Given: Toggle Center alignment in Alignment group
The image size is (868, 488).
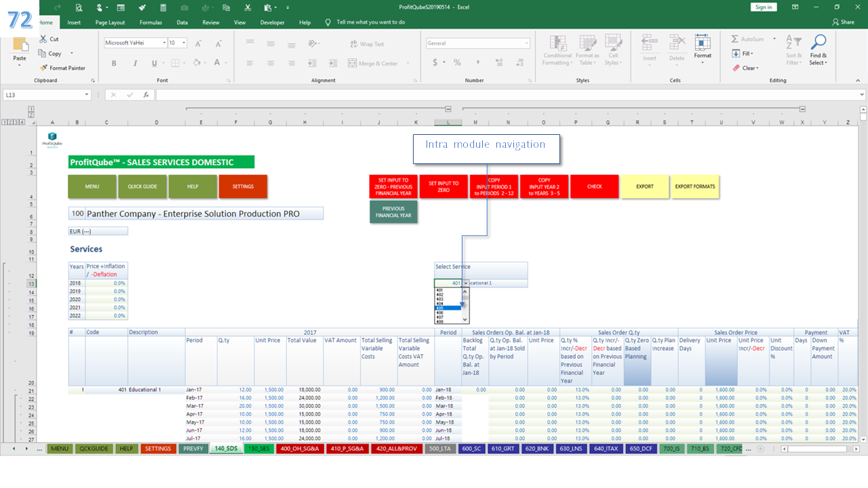Looking at the screenshot, I should [271, 63].
